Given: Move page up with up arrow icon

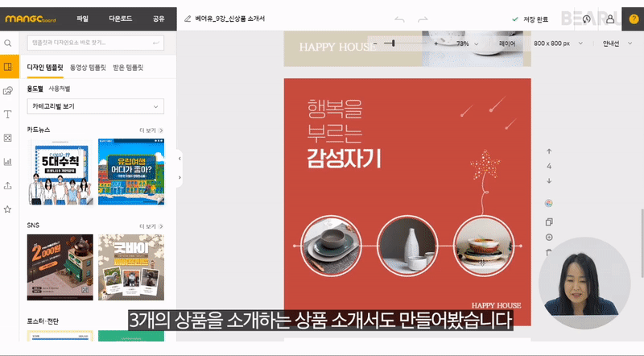Looking at the screenshot, I should coord(549,151).
